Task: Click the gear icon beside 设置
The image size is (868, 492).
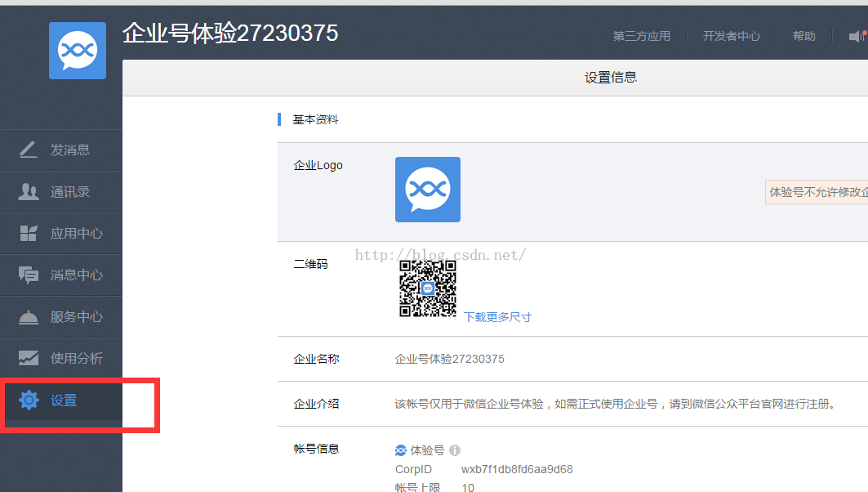Action: [x=29, y=400]
